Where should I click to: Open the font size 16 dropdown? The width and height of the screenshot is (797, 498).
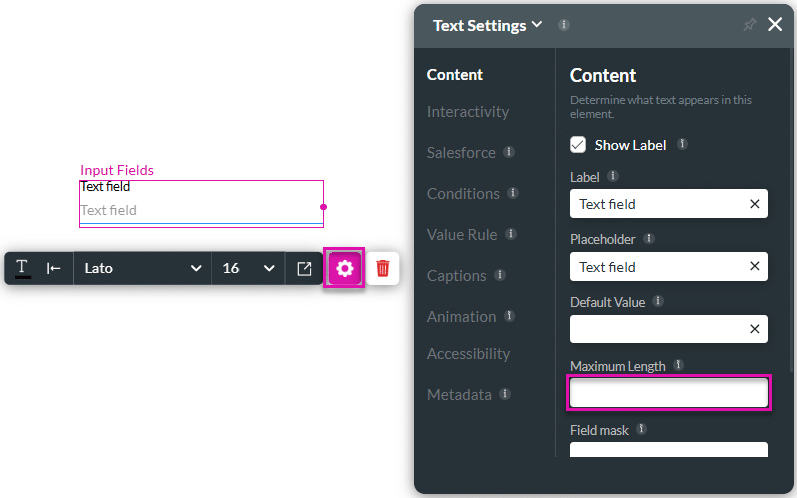coord(248,268)
